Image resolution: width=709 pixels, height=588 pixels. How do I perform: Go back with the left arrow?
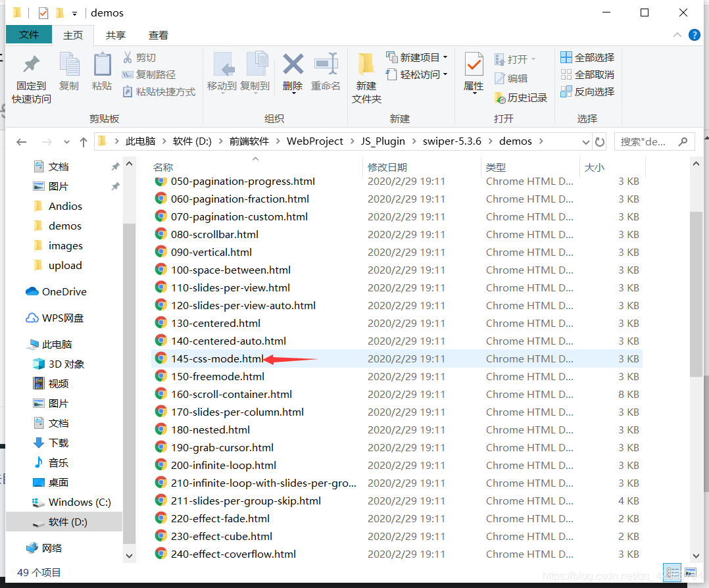coord(21,142)
